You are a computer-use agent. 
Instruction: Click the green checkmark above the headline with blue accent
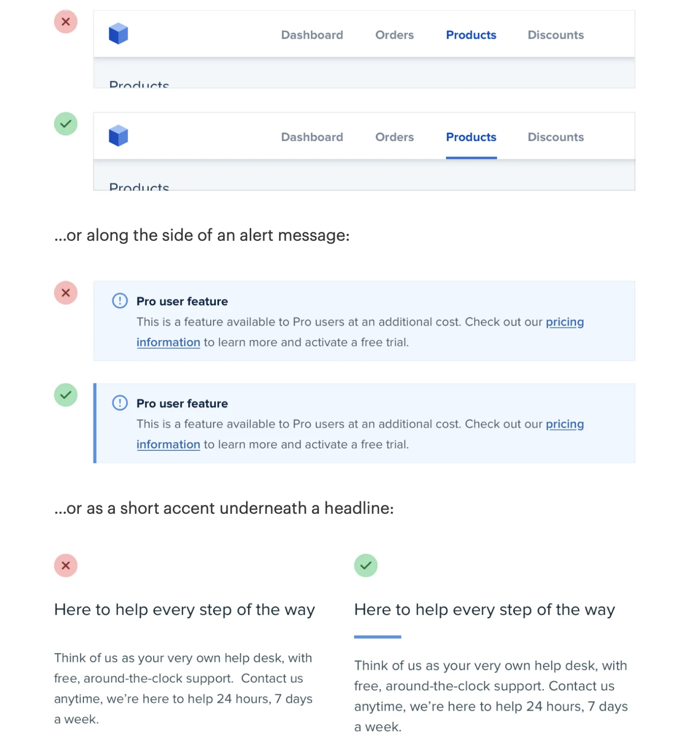pyautogui.click(x=366, y=565)
